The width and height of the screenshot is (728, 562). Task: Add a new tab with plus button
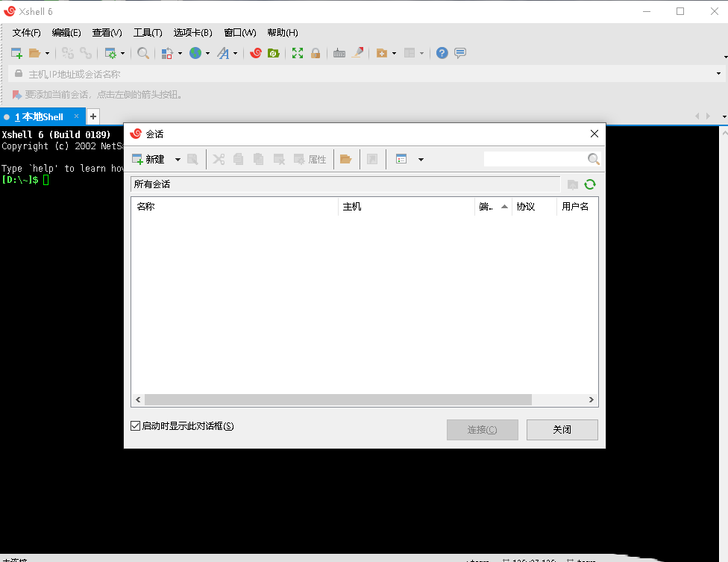93,116
